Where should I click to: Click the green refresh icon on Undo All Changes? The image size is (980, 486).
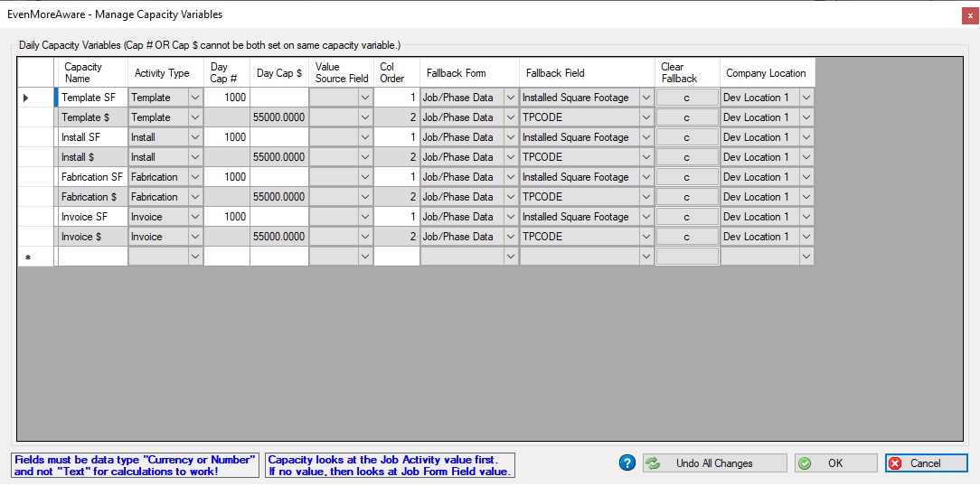coord(653,463)
